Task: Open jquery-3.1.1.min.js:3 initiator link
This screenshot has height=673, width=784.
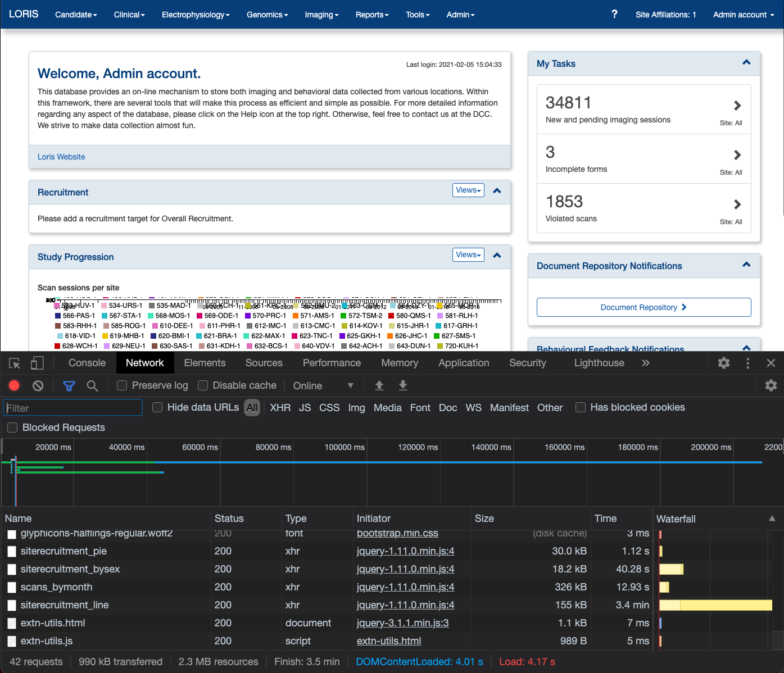Action: (402, 623)
